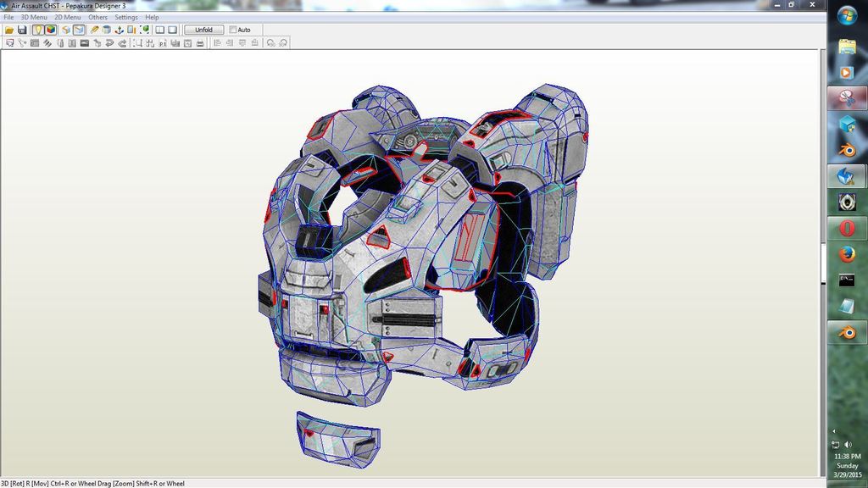This screenshot has width=868, height=488.
Task: Toggle the colored cube texture button
Action: pos(50,30)
